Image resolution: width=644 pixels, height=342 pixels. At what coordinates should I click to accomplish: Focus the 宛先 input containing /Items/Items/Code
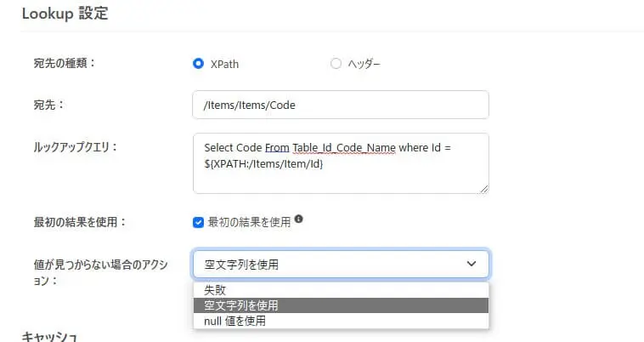341,105
